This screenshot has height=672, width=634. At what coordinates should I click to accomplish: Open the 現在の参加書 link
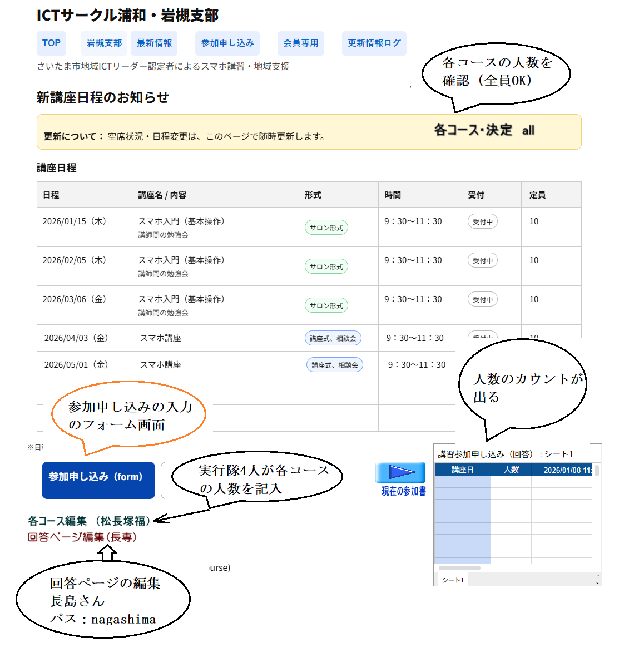[x=403, y=491]
